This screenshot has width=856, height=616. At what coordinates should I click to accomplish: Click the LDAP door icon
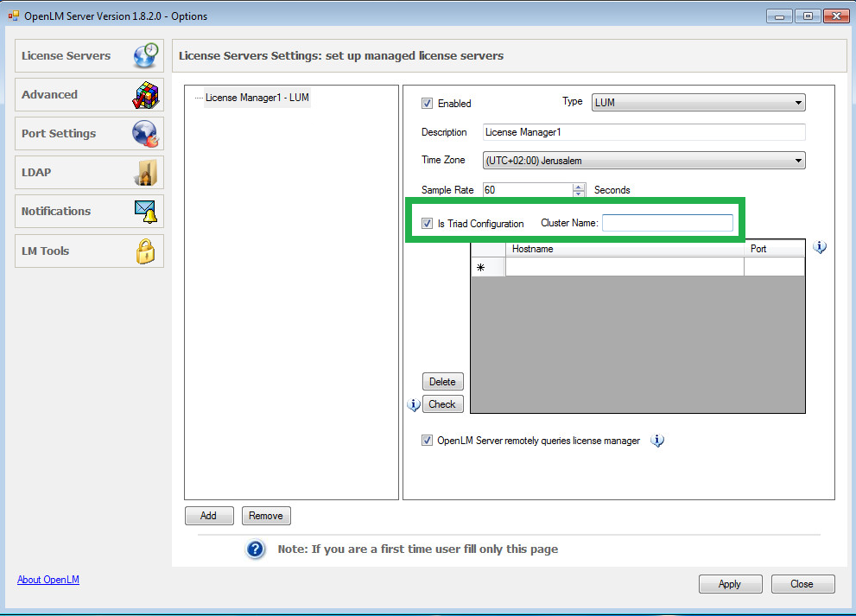tap(146, 173)
